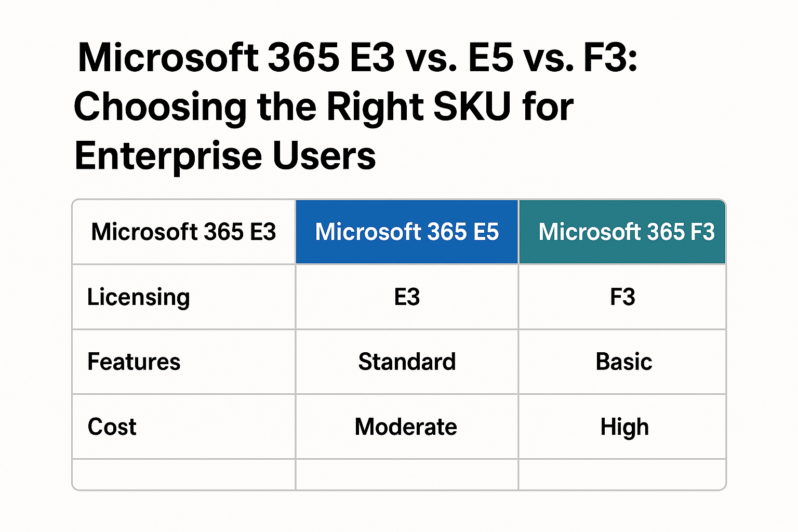Select the F3 cell in Licensing row
Image resolution: width=798 pixels, height=532 pixels.
tap(622, 297)
